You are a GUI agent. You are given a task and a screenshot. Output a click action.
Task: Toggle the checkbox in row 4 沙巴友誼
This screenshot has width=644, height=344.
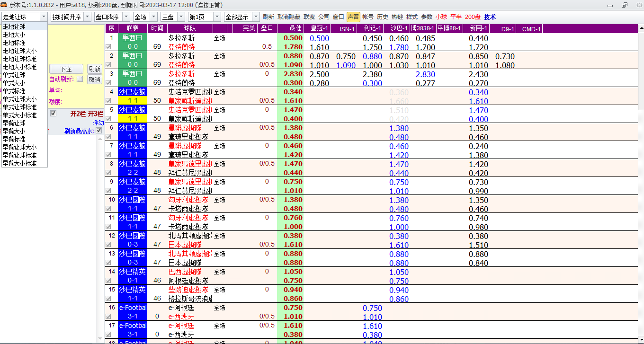pyautogui.click(x=108, y=101)
